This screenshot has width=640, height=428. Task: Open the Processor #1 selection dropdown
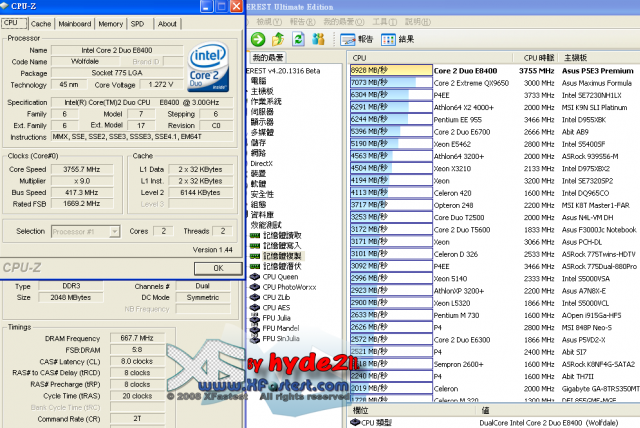pyautogui.click(x=115, y=231)
